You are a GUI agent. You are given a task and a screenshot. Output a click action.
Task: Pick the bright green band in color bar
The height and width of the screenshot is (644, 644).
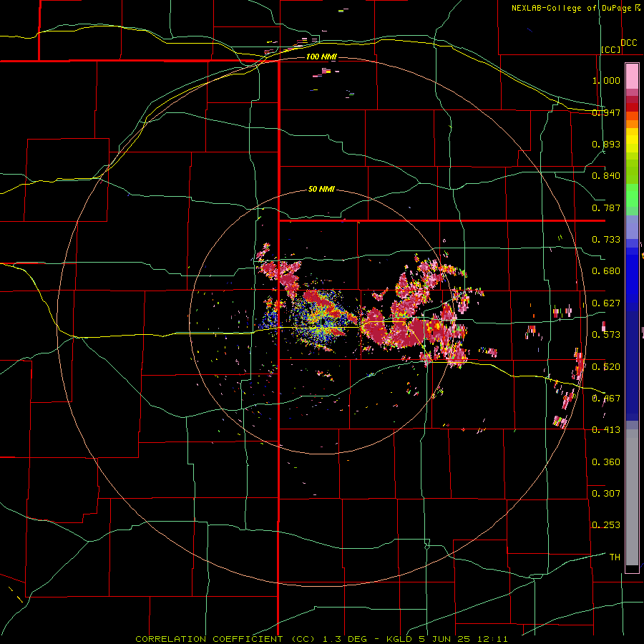(x=632, y=195)
